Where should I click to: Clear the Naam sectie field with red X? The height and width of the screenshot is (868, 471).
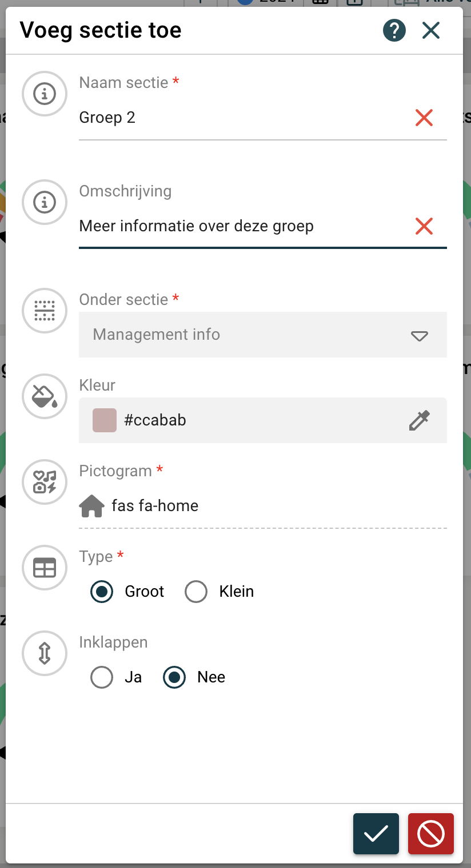coord(424,118)
